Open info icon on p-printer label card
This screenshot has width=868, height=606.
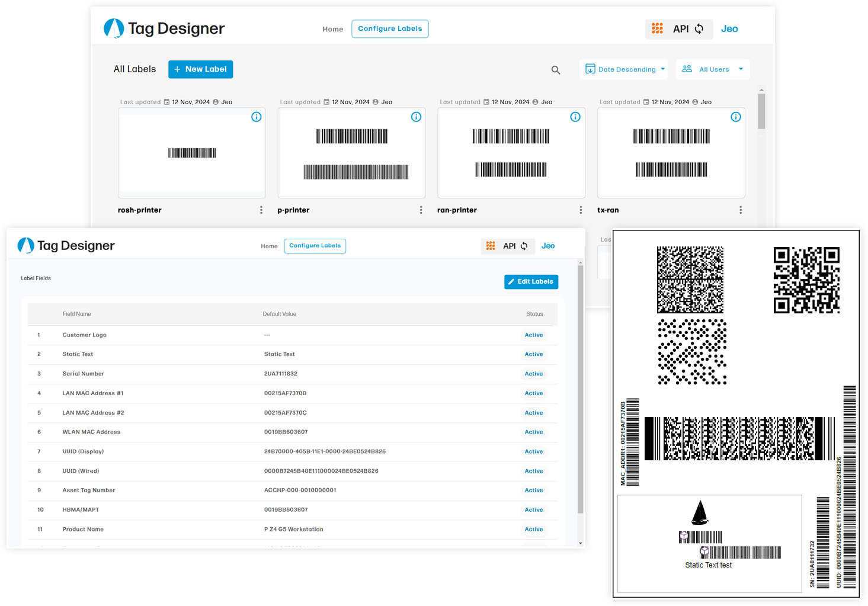[417, 117]
